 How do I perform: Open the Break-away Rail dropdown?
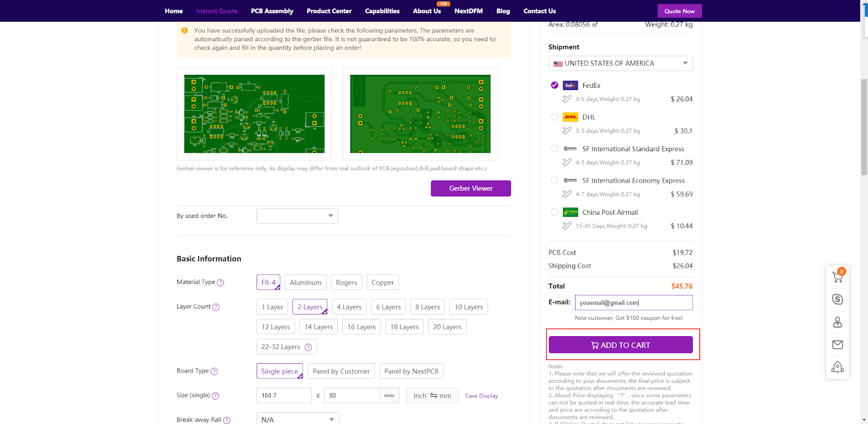297,419
